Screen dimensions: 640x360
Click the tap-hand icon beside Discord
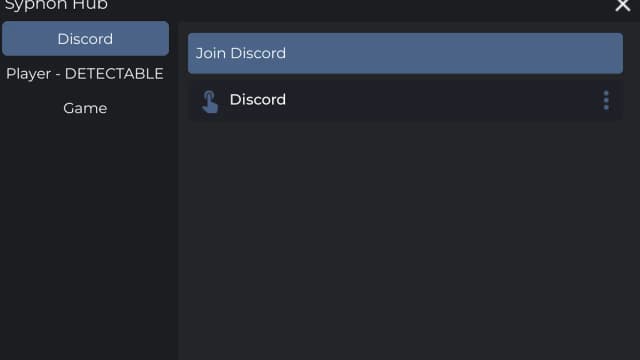(x=210, y=101)
